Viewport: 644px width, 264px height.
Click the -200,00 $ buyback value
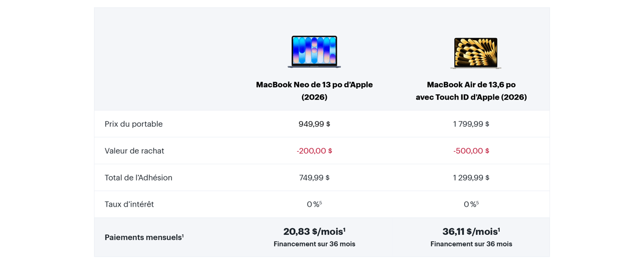314,151
